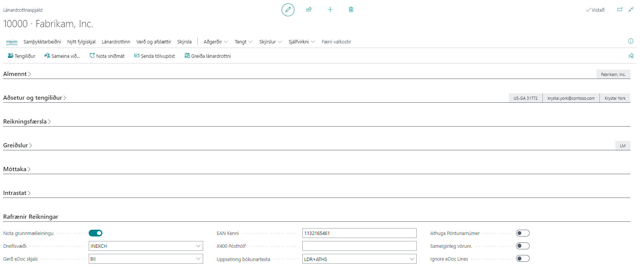The height and width of the screenshot is (275, 644).
Task: Open card in new window icon
Action: (x=619, y=9)
